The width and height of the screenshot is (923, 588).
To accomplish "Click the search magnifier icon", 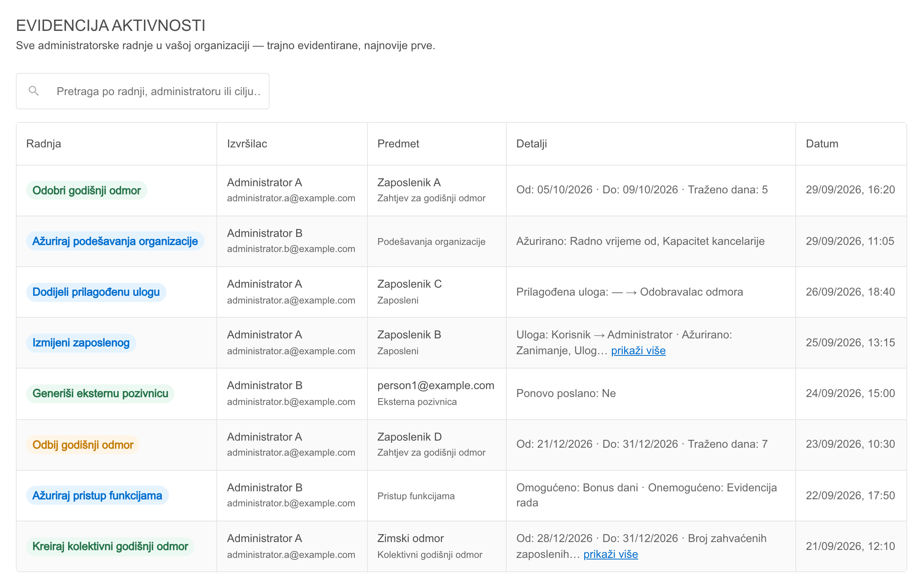I will pos(34,91).
